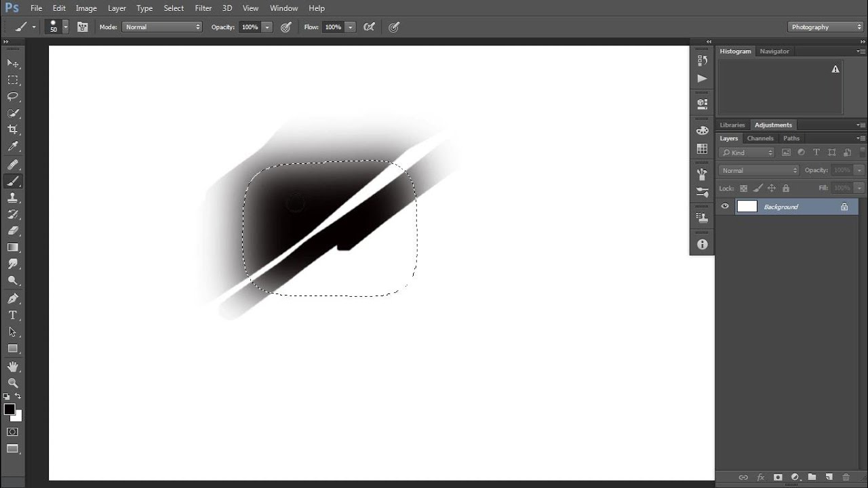
Task: Open the Swatches grid panel icon
Action: coord(702,149)
